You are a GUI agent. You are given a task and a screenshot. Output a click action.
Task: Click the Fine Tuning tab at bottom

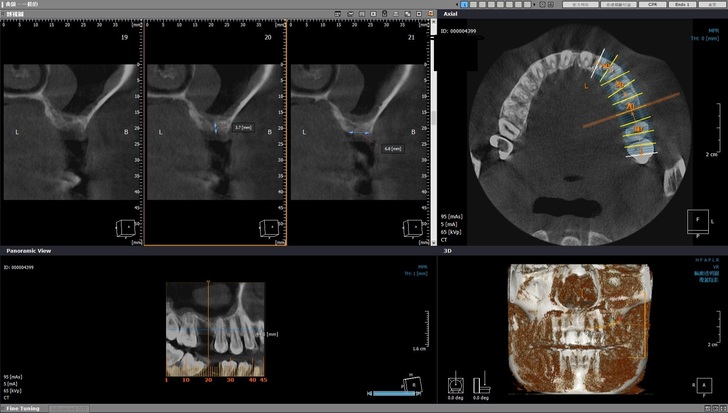[23, 408]
